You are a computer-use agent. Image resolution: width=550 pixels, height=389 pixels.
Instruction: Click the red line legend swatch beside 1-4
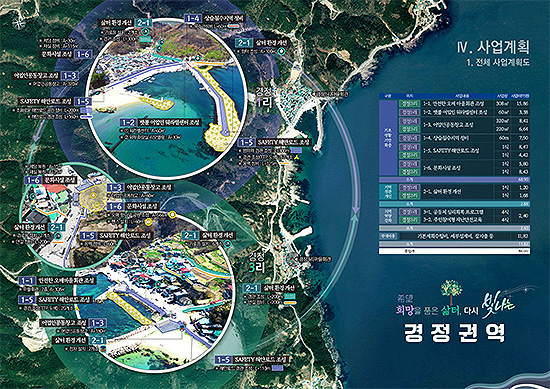(234, 26)
